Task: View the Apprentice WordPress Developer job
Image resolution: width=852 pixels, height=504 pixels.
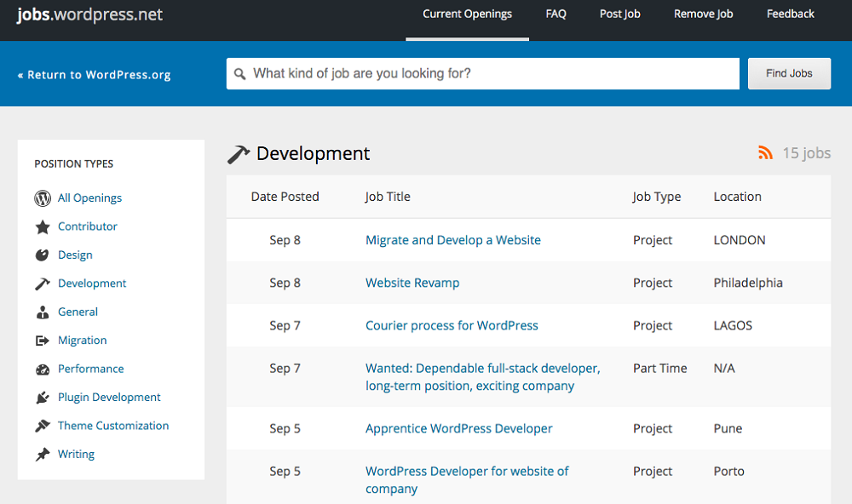Action: (x=458, y=428)
